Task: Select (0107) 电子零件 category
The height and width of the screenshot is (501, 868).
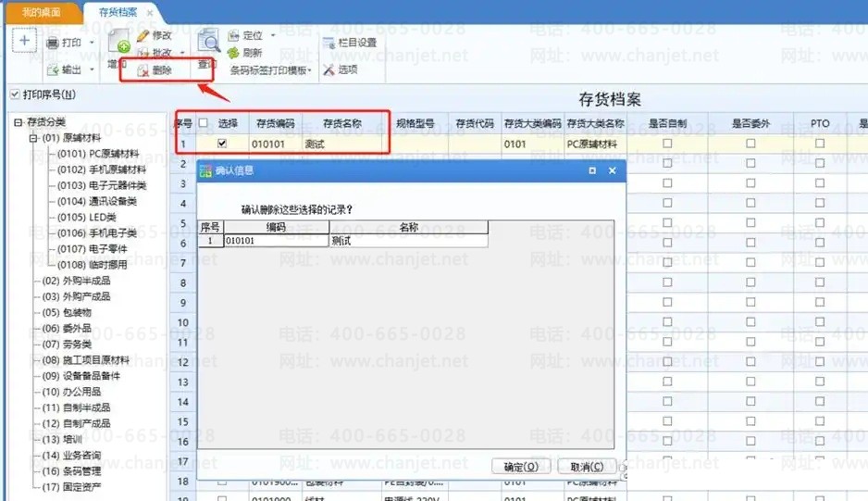Action: [x=92, y=249]
